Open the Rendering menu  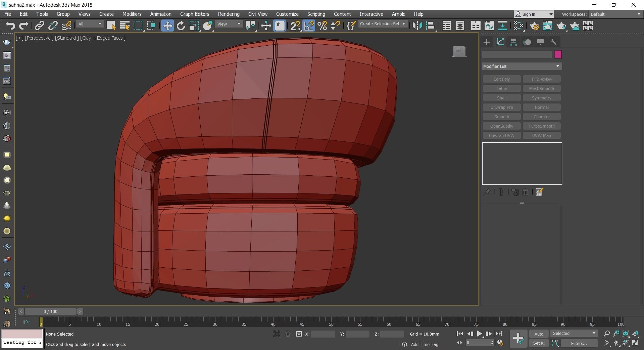[x=229, y=14]
